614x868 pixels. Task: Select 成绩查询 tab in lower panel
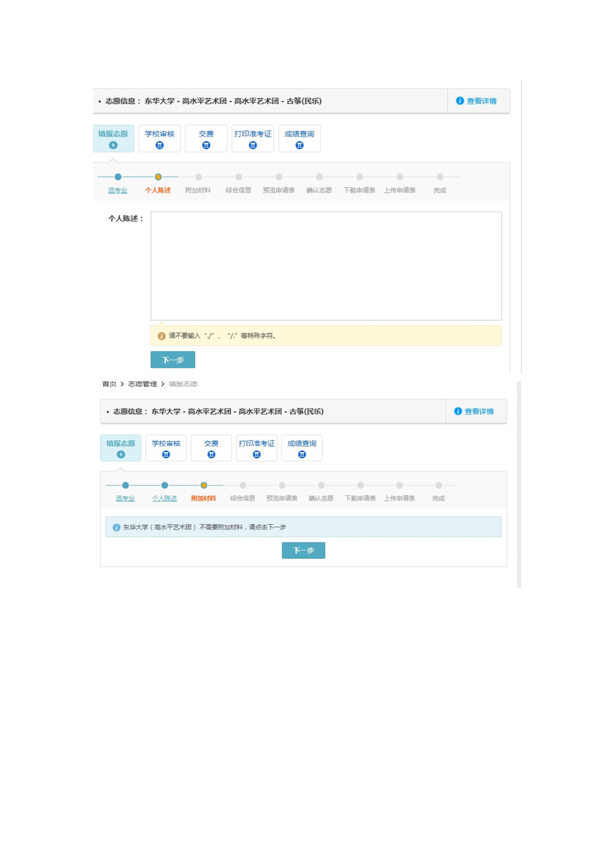click(302, 448)
